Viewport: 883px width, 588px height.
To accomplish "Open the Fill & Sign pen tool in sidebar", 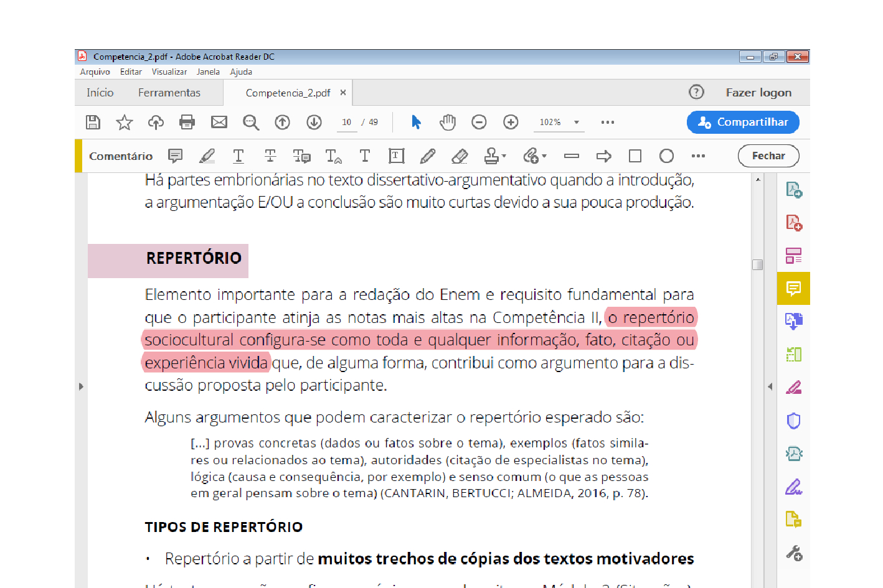I will tap(793, 487).
